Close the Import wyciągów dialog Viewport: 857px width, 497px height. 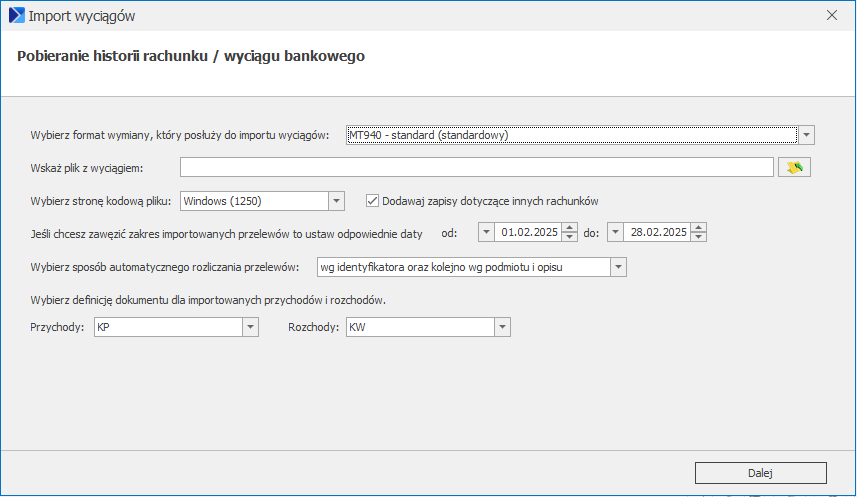(x=831, y=16)
